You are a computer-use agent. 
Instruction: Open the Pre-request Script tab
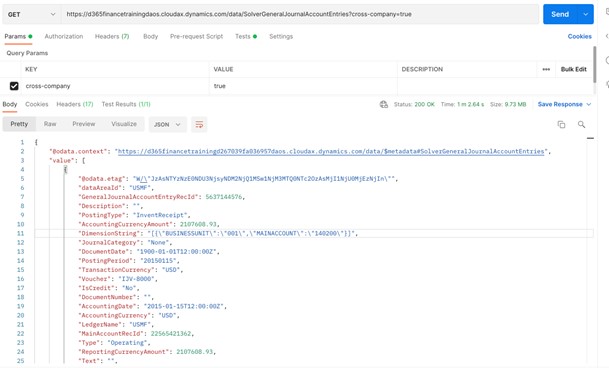click(x=196, y=37)
